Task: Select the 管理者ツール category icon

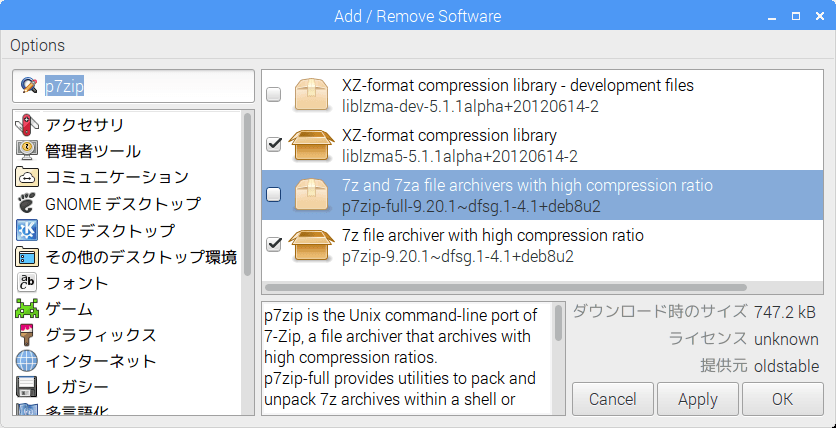Action: [27, 151]
